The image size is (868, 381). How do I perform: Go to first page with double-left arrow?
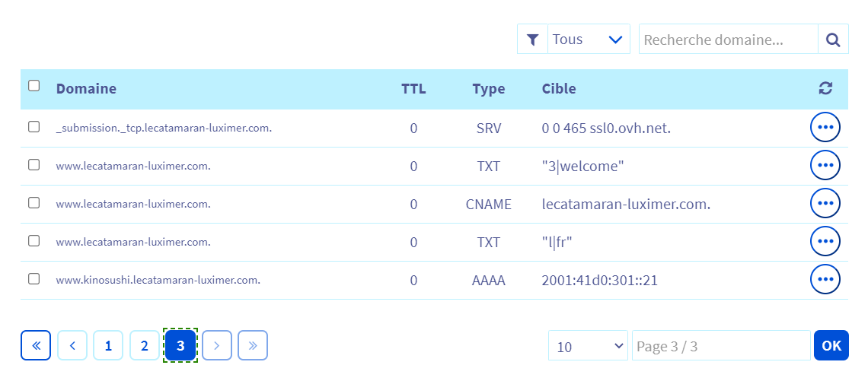tap(36, 346)
